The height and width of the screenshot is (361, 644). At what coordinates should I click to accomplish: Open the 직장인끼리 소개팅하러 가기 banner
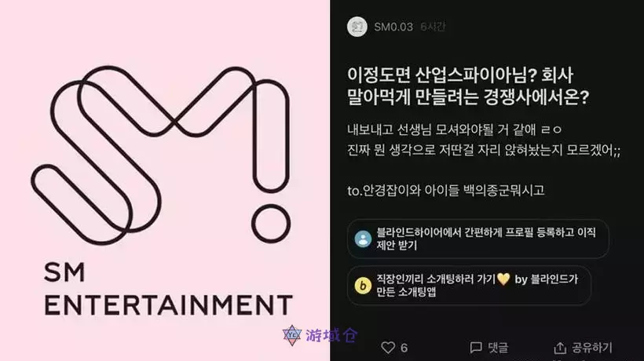pyautogui.click(x=469, y=286)
